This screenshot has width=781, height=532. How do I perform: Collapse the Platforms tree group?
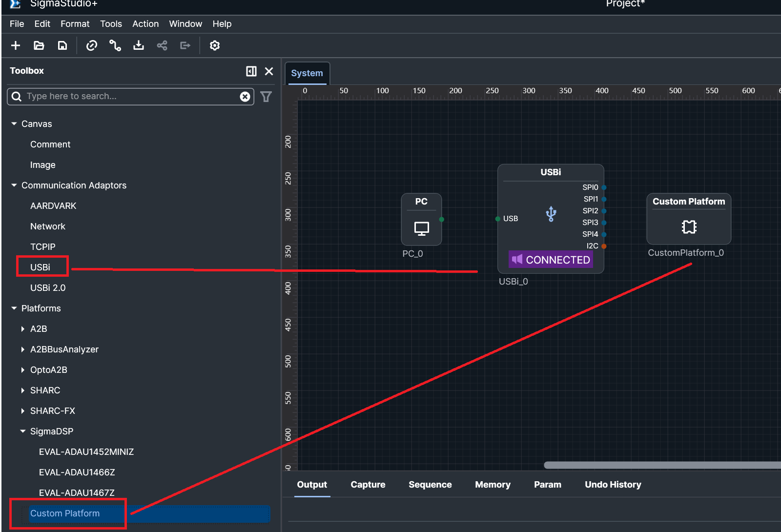tap(14, 308)
